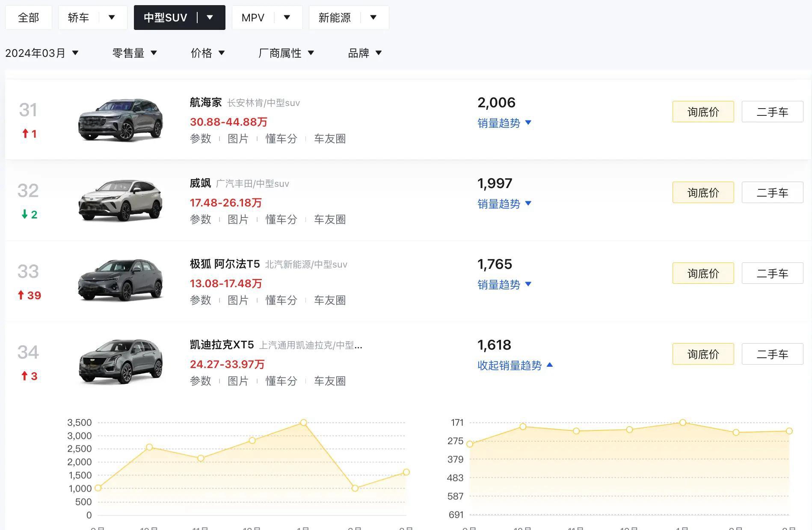This screenshot has height=530, width=812.
Task: Open 车友圈 for 威飒
Action: pos(330,219)
